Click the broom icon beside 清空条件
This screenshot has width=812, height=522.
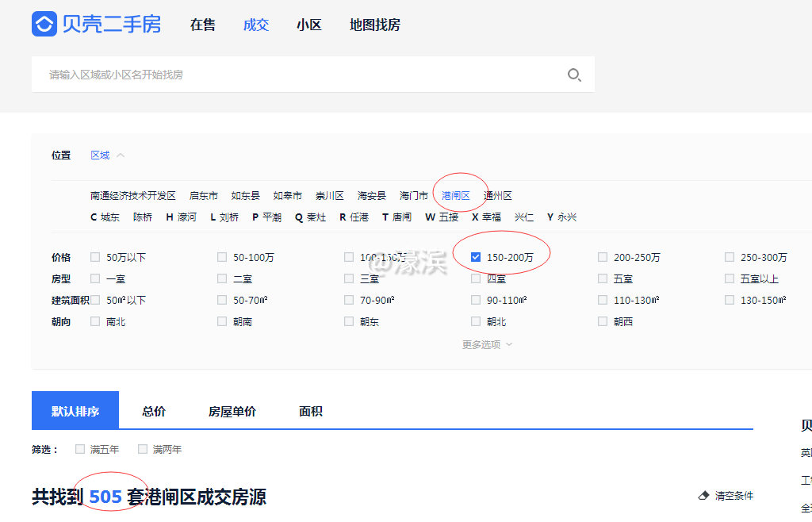coord(704,494)
